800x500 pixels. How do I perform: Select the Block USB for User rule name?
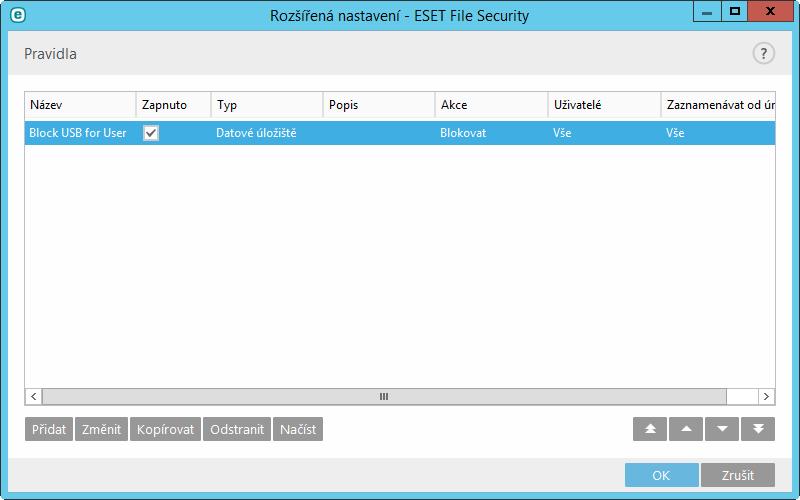click(78, 133)
